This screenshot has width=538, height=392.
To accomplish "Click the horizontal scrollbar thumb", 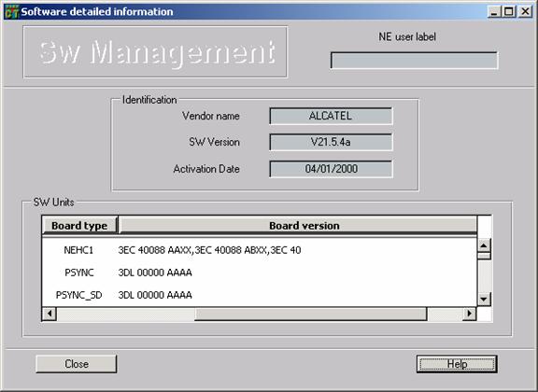I will (x=311, y=314).
